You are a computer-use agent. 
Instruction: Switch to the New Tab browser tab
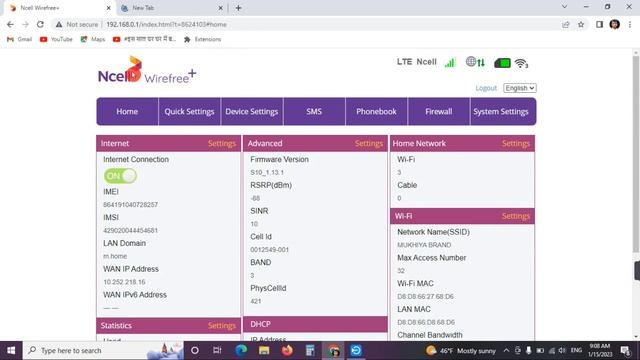(171, 8)
